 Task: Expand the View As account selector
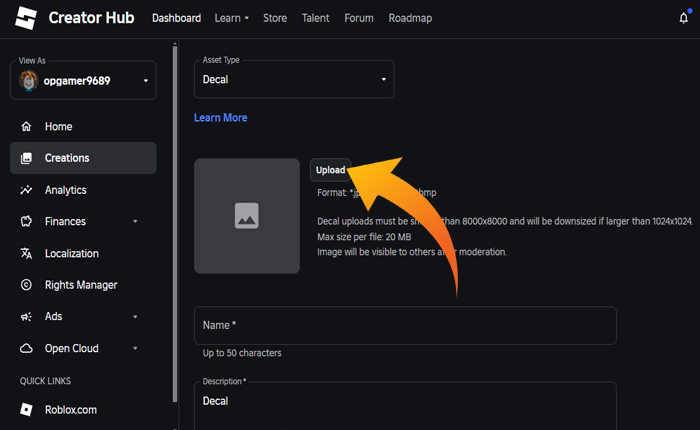145,80
